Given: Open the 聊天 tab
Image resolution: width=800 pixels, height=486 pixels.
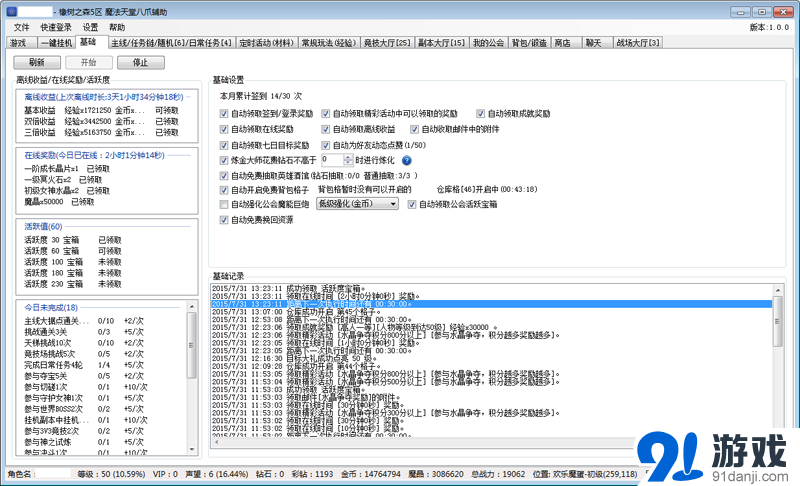Looking at the screenshot, I should pos(597,43).
